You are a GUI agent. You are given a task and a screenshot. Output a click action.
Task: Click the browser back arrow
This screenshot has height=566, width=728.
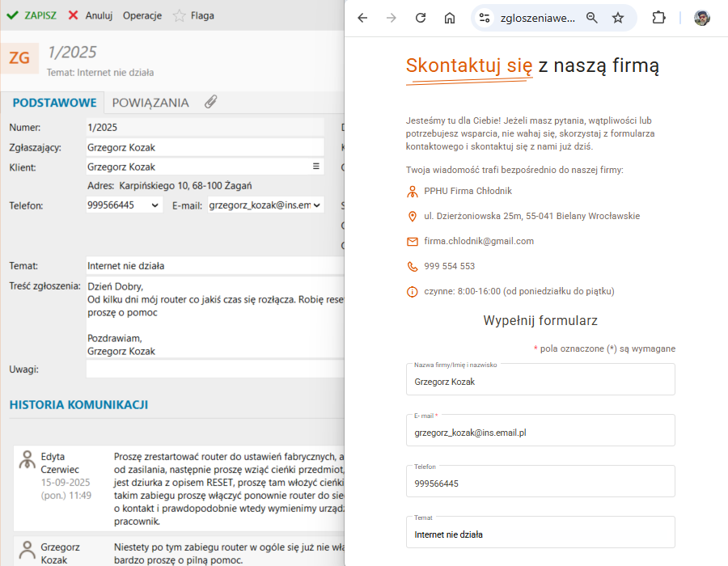362,18
